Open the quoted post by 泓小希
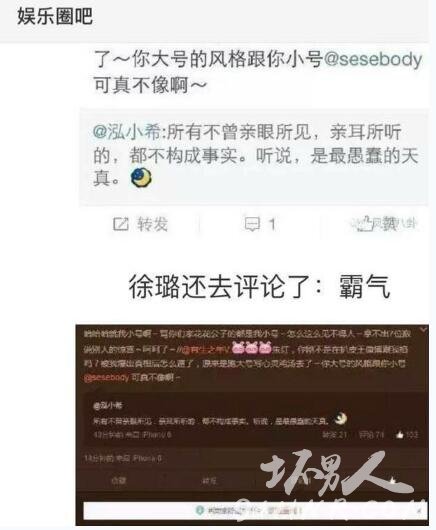Image resolution: width=436 pixels, height=530 pixels. (254, 157)
